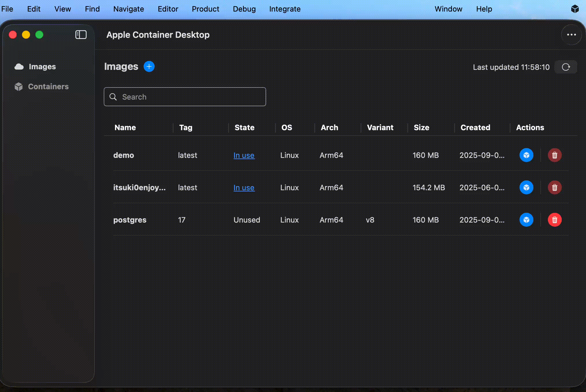Run container from itsuki0enjoy image
This screenshot has height=392, width=586.
tap(526, 188)
